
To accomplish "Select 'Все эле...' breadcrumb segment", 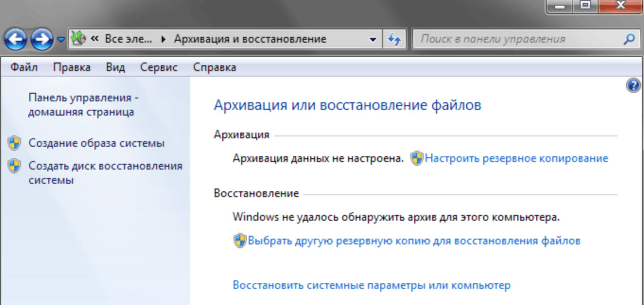I will (128, 39).
